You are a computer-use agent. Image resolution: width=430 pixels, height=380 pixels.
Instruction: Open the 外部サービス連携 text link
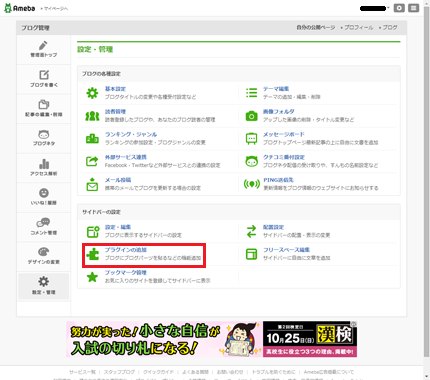click(x=126, y=157)
